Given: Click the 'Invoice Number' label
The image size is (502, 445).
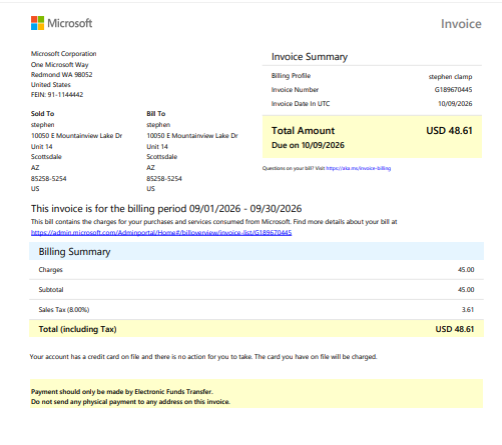Looking at the screenshot, I should [295, 90].
